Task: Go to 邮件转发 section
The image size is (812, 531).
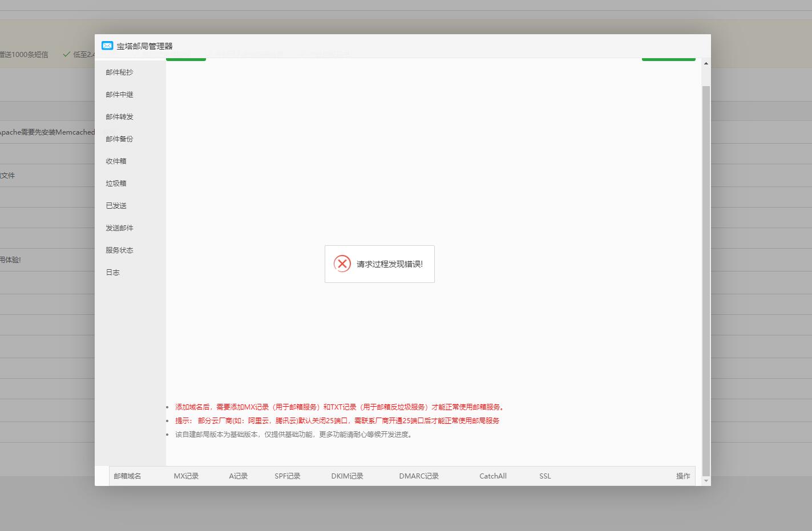Action: 119,117
